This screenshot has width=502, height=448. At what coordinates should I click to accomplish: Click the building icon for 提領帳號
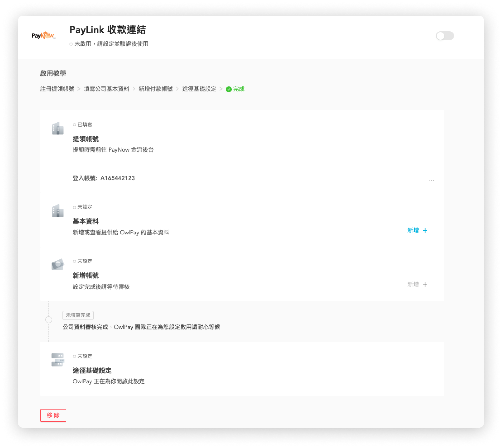(x=58, y=128)
